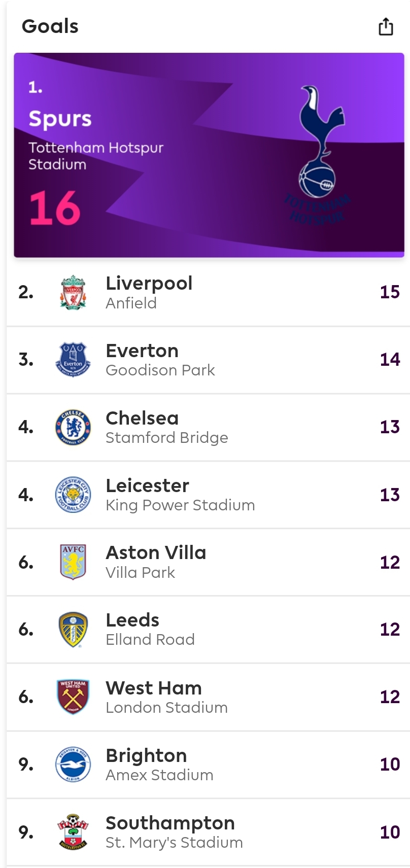410x868 pixels.
Task: Tap the Liverpool club crest
Action: [73, 292]
